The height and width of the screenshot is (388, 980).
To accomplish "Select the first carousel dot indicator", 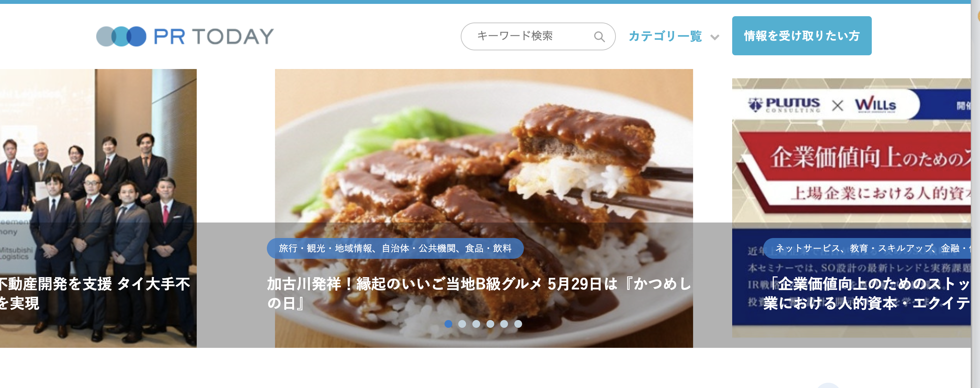I will click(448, 324).
